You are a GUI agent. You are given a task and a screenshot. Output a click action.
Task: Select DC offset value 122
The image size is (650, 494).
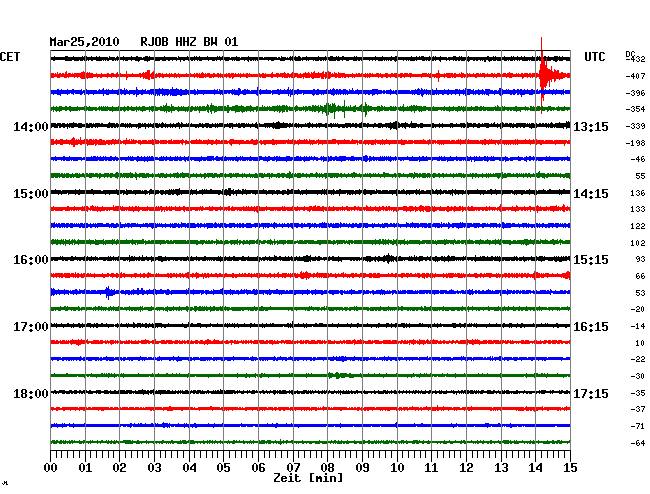[x=638, y=226]
